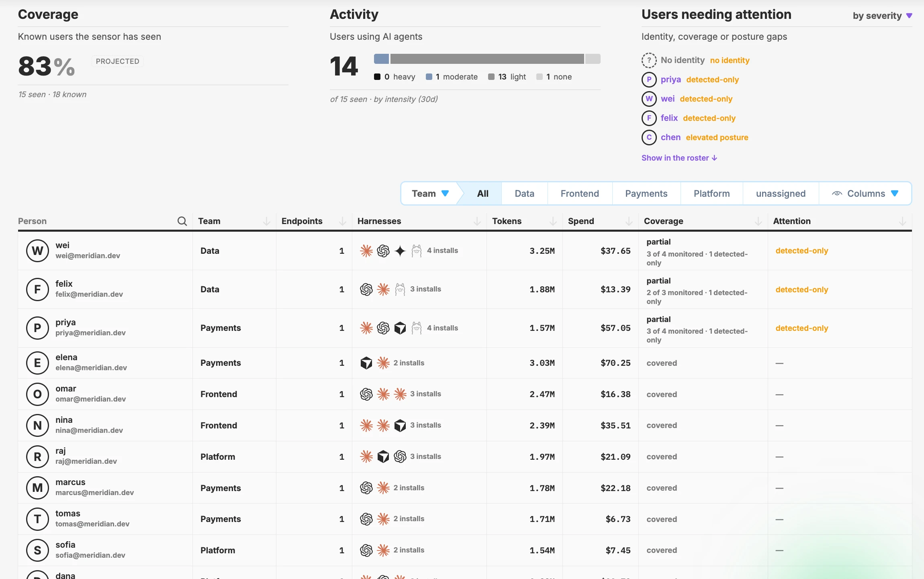This screenshot has height=579, width=924.
Task: Click the cube harness icon in elena's row
Action: [x=366, y=363]
